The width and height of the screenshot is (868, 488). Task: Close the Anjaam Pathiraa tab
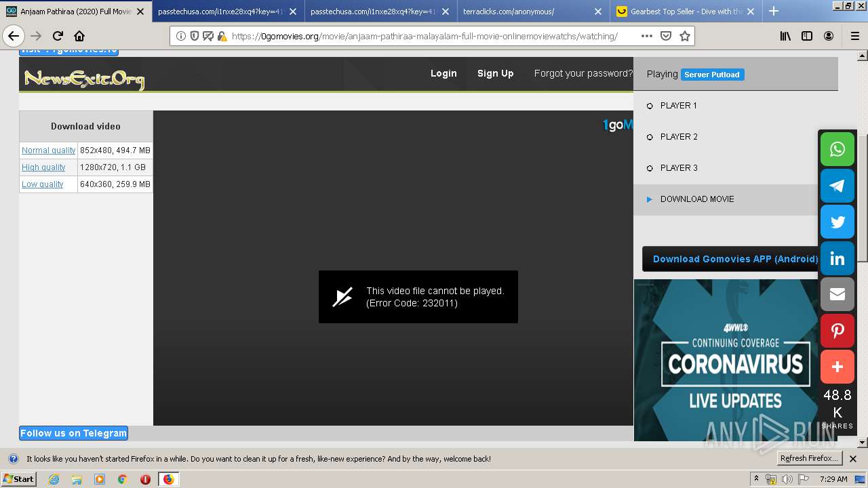click(x=140, y=12)
